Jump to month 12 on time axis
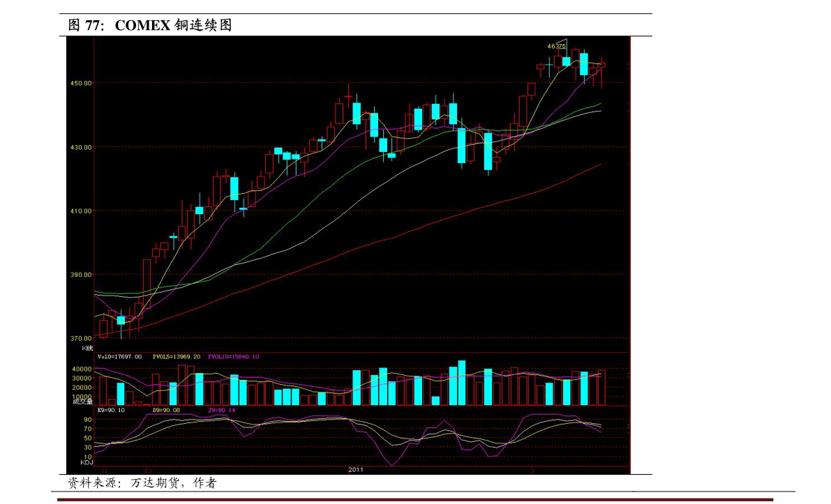Viewport: 831px width, 504px height. click(148, 471)
